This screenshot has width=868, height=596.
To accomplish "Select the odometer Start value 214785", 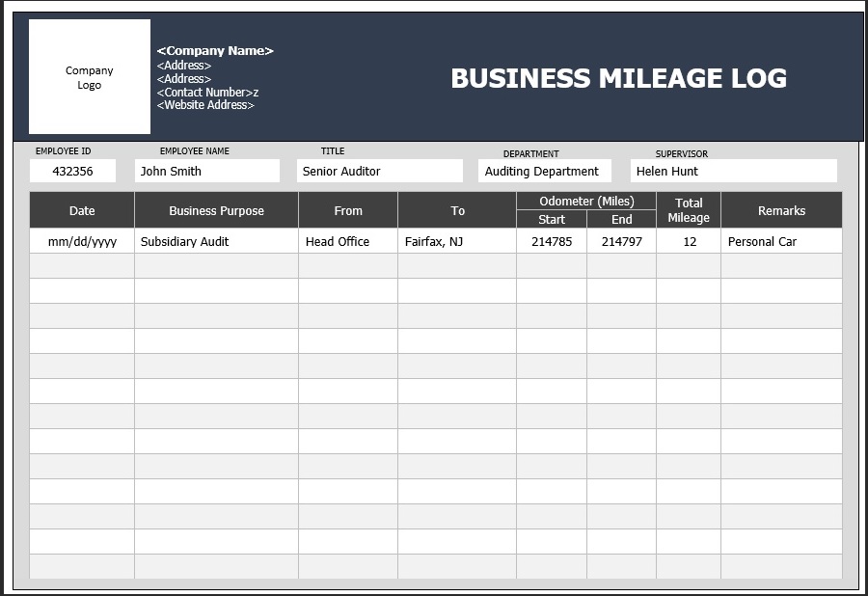I will 552,241.
